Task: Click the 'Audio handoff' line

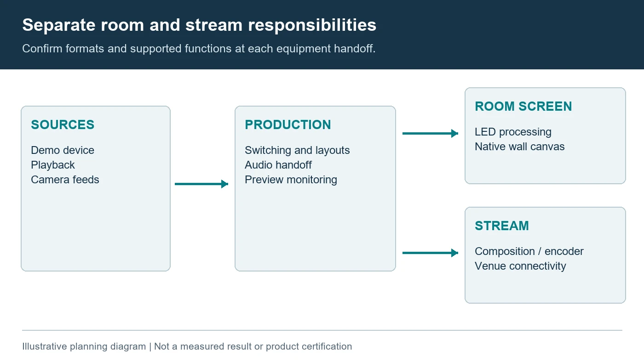Action: (x=278, y=165)
